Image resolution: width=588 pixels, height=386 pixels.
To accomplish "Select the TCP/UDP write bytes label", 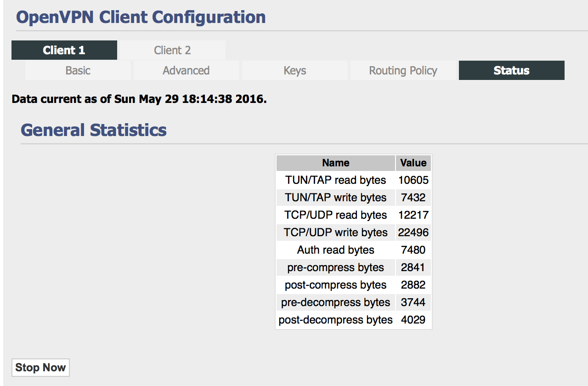I will [x=336, y=233].
